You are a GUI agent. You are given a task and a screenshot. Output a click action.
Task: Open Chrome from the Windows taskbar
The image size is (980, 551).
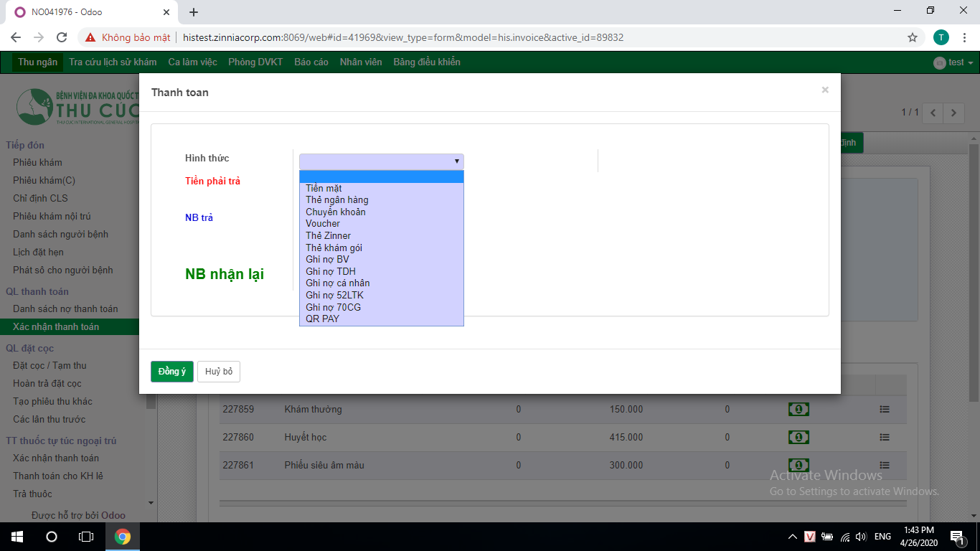[123, 537]
